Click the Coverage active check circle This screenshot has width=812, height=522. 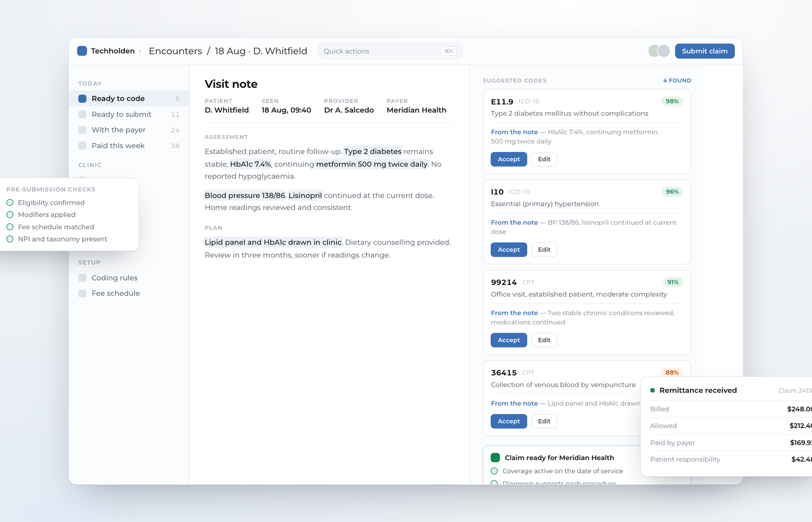coord(494,471)
